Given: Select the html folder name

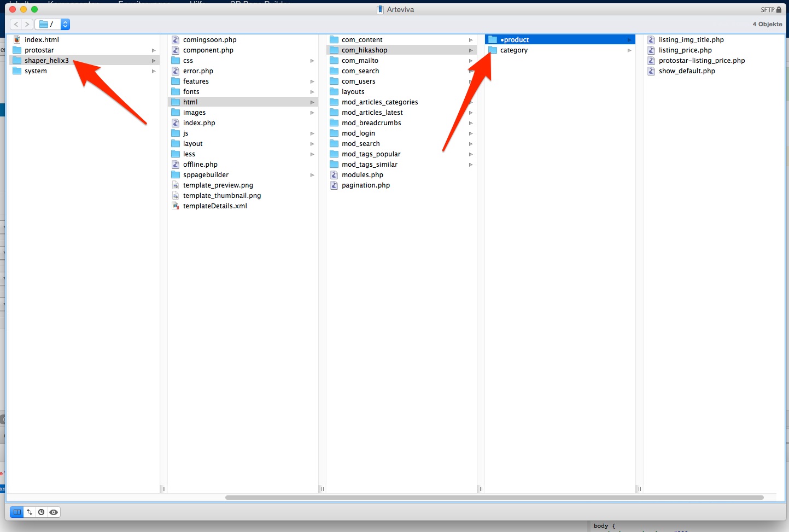Looking at the screenshot, I should pyautogui.click(x=190, y=102).
